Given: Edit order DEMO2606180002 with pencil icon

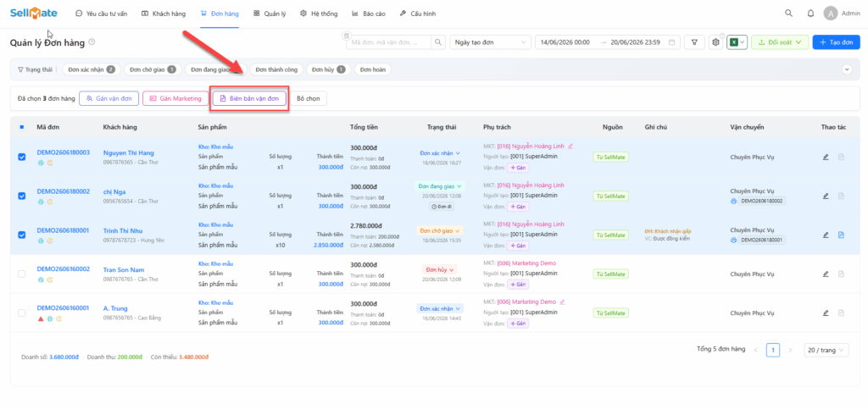Looking at the screenshot, I should click(826, 196).
